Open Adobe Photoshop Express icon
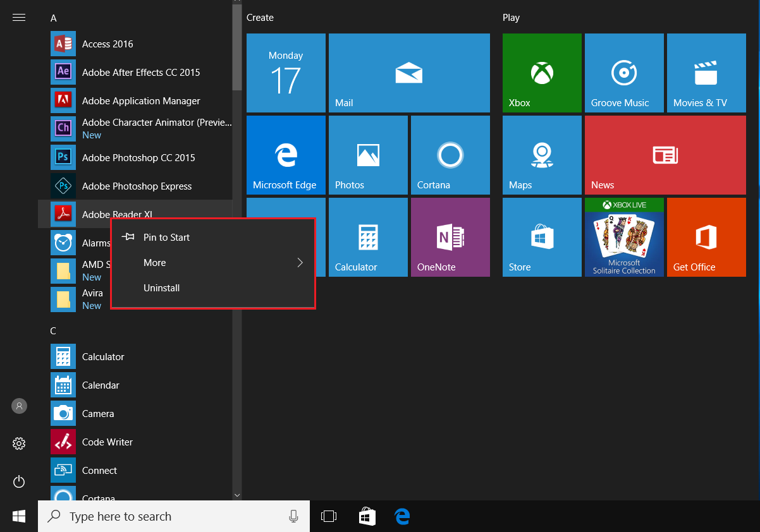This screenshot has width=760, height=532. [x=63, y=186]
